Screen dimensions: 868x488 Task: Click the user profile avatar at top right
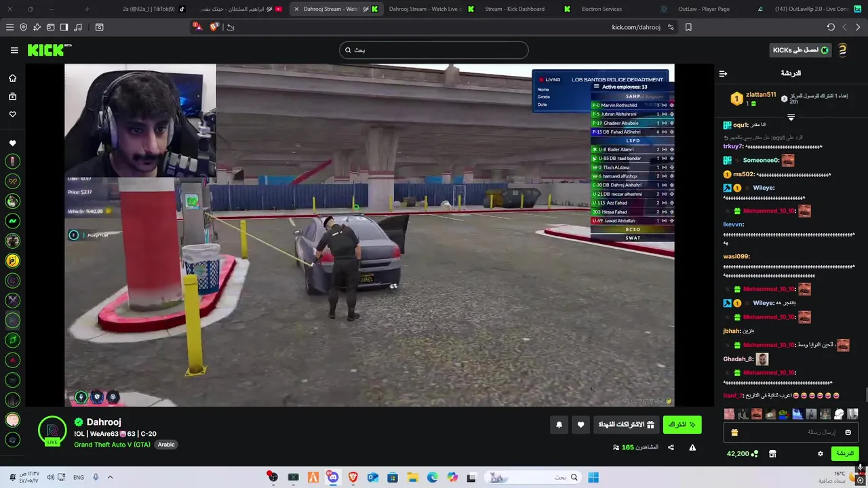pos(842,50)
